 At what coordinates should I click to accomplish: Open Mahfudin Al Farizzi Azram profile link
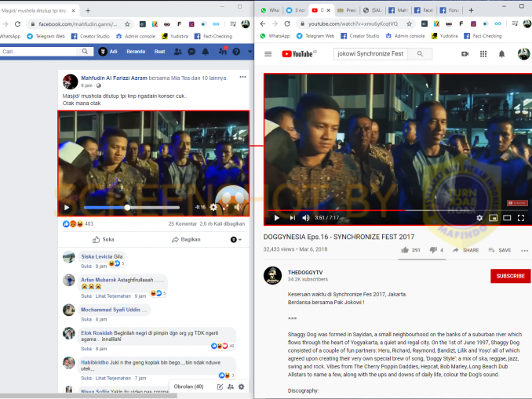click(x=114, y=78)
